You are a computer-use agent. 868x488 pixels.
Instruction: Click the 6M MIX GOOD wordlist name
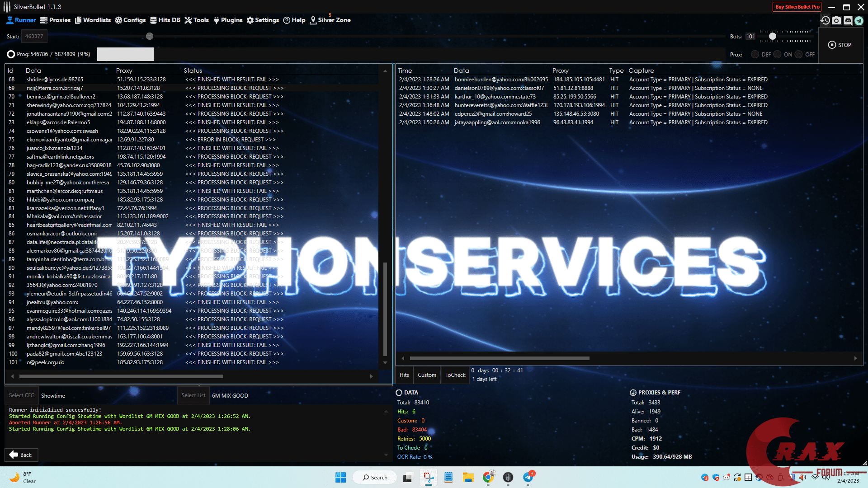230,396
